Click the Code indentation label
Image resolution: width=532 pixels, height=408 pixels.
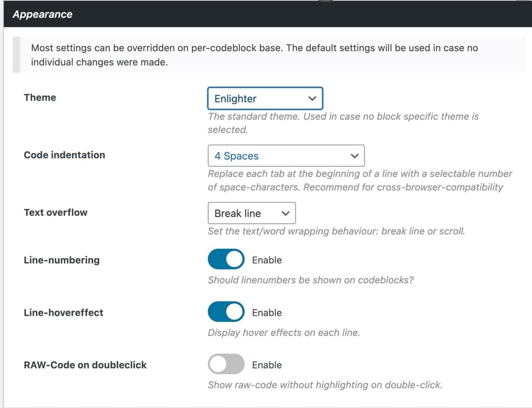(64, 154)
